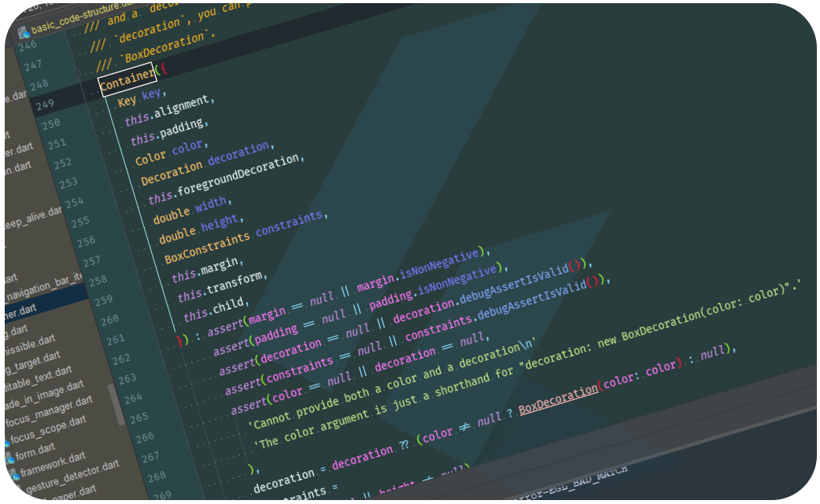
Task: Open the fade_in_image.dart file entry
Action: [44, 395]
